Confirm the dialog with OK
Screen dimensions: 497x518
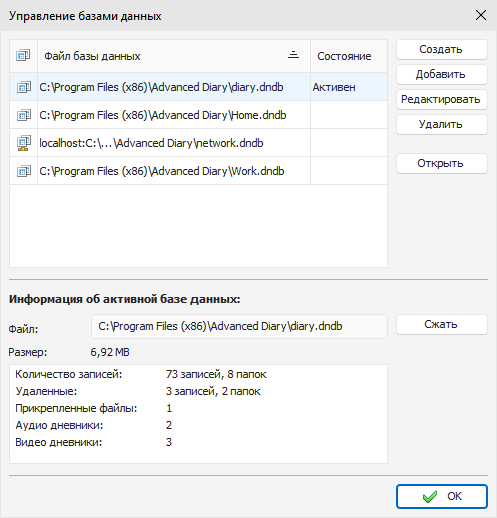(442, 497)
